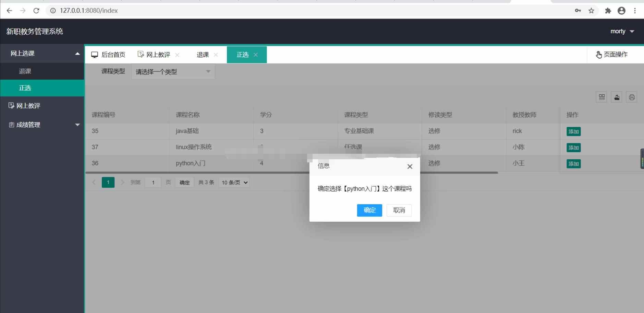Click the 新职教务管理系统 title
The image size is (644, 313).
[x=35, y=32]
